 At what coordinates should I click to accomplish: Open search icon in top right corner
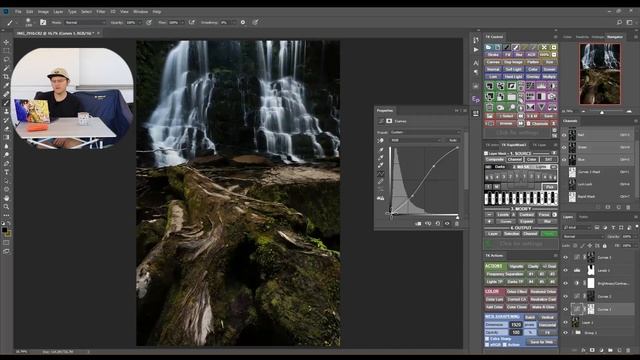pyautogui.click(x=619, y=22)
